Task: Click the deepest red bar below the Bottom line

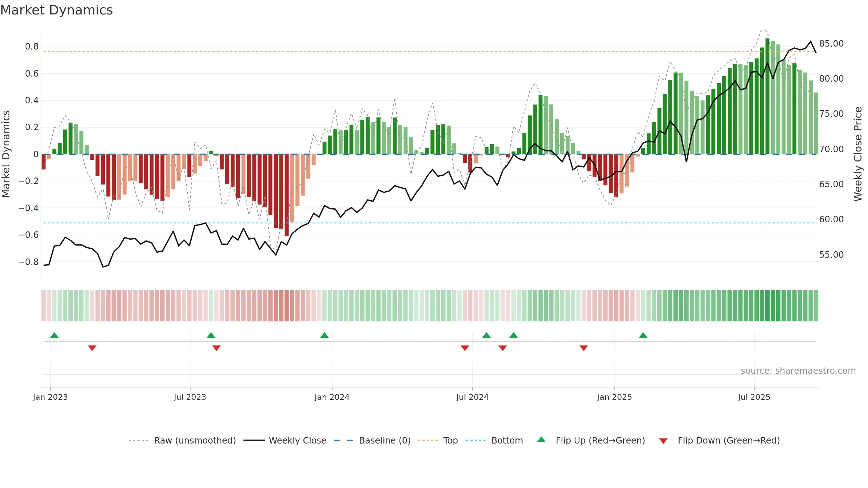Action: coord(286,195)
